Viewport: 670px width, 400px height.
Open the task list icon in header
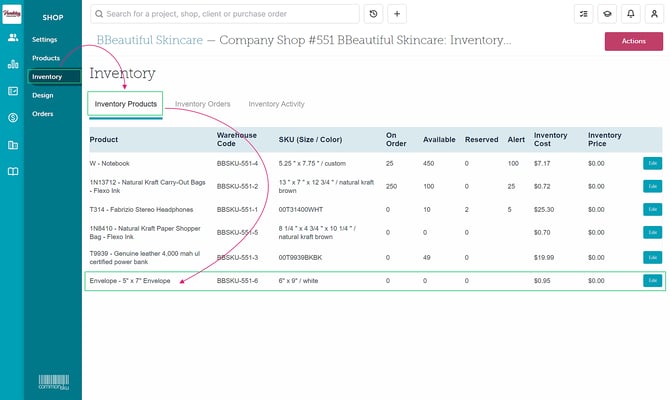(583, 14)
